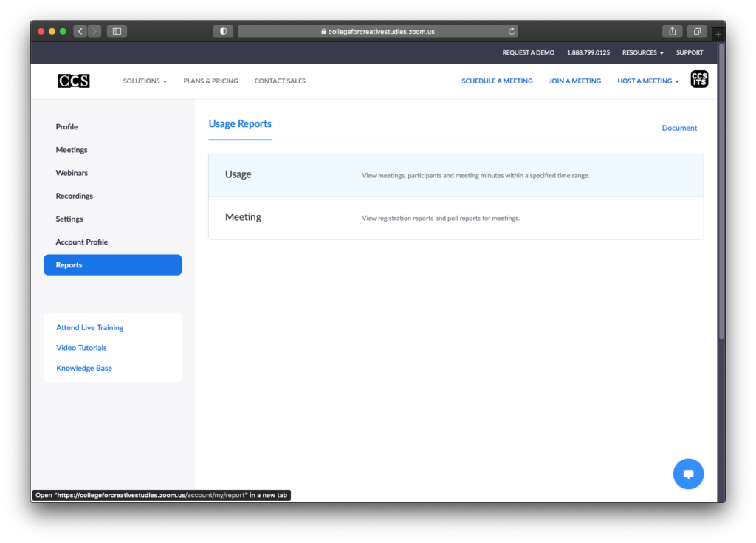Click the Document link
Viewport: 756px width, 543px height.
click(678, 128)
